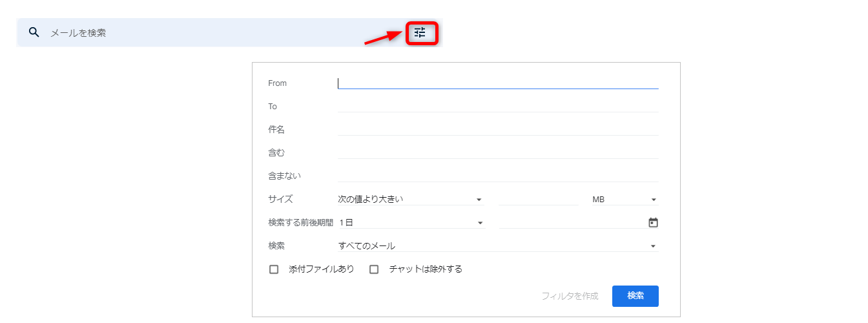Screen dimensions: 868x323
Task: Open the calendar date picker icon
Action: (653, 223)
